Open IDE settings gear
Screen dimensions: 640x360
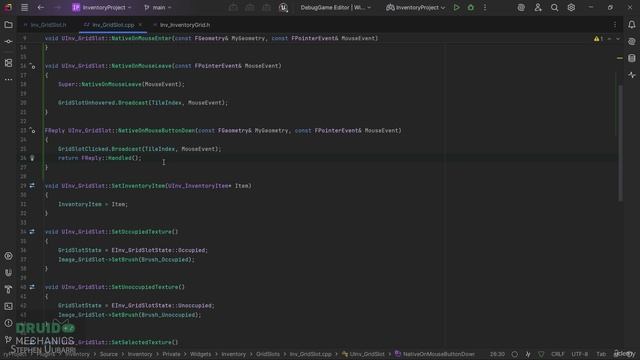coord(571,7)
